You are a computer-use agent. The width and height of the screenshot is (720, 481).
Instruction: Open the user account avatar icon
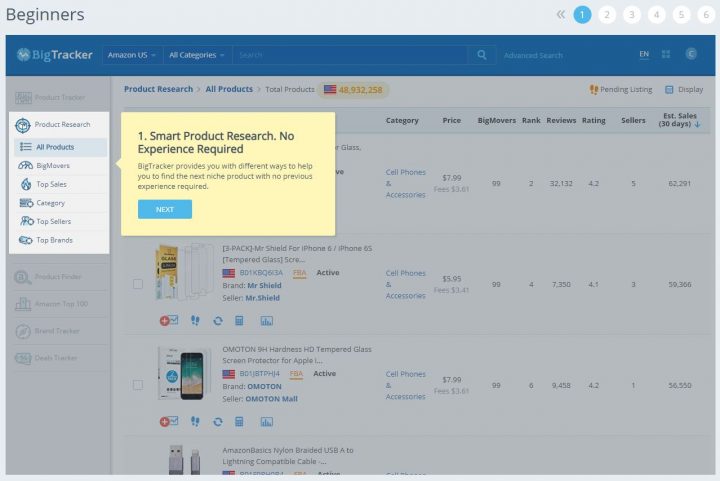tap(691, 54)
